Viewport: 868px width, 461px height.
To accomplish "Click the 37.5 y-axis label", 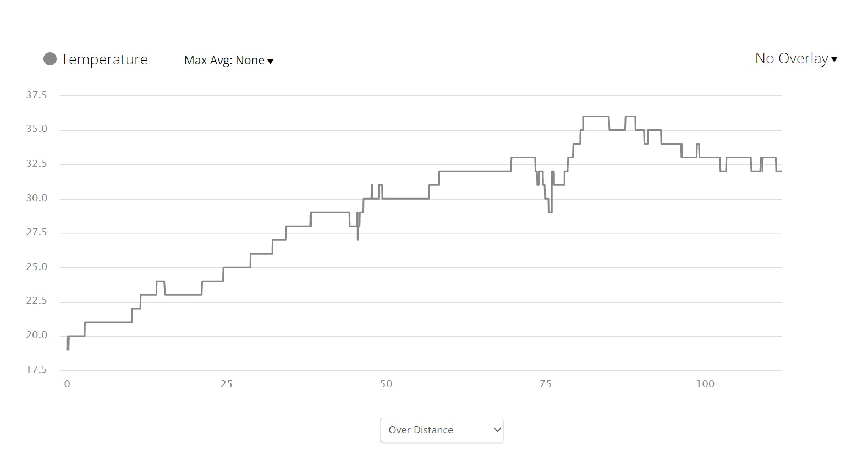I will coord(37,95).
